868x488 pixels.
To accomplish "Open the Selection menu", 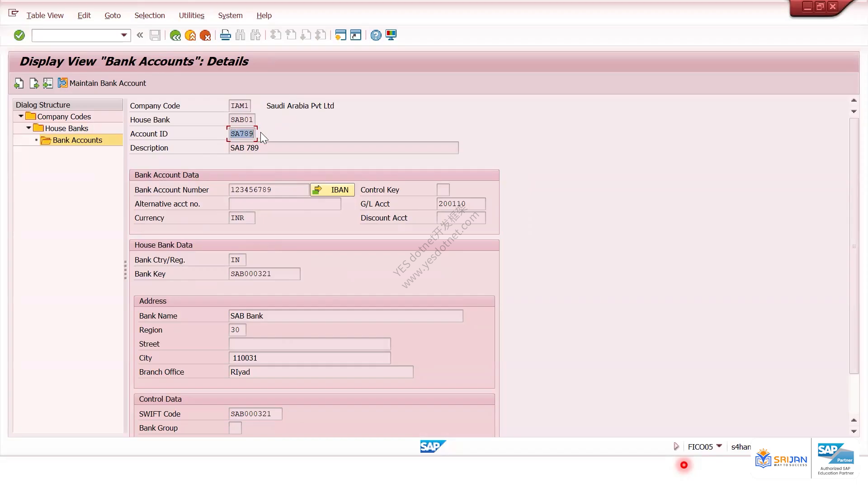I will (x=150, y=15).
